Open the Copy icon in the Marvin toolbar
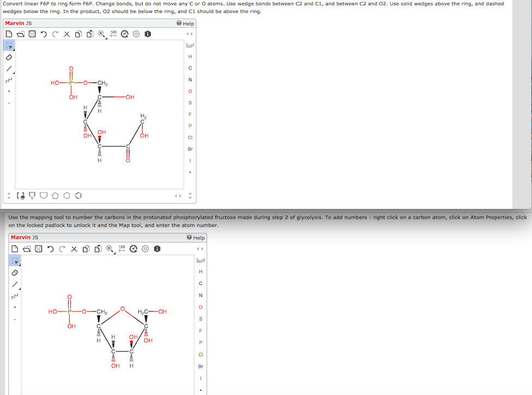532x395 pixels. pyautogui.click(x=78, y=34)
